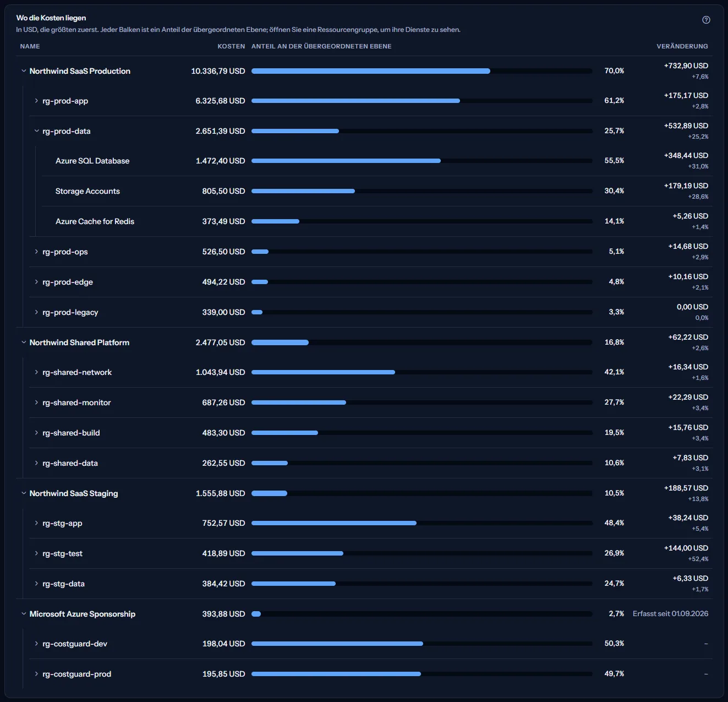Image resolution: width=728 pixels, height=702 pixels.
Task: Click the 50,3% share for rg-costguard-dev
Action: click(614, 644)
